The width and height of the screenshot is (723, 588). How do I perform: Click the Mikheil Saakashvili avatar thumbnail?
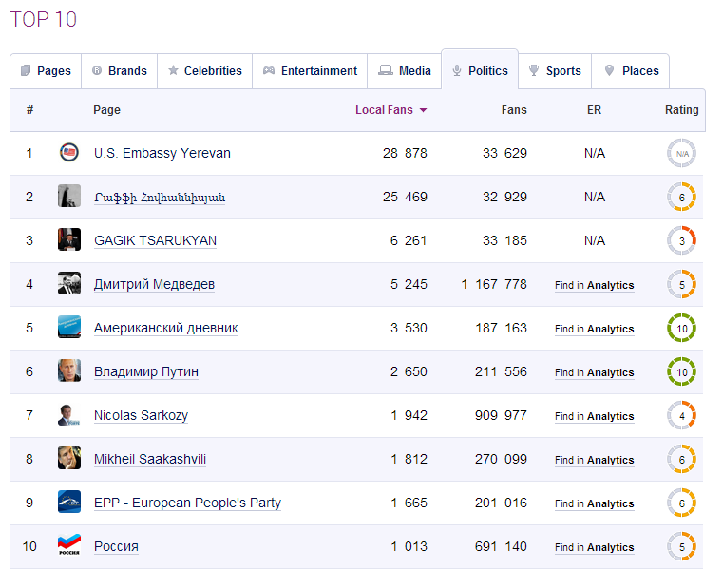point(69,458)
